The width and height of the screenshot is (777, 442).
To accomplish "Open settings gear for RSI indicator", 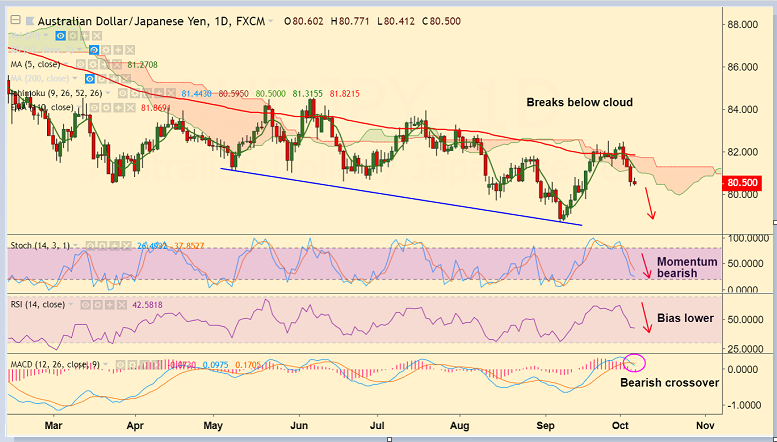I will tap(98, 305).
